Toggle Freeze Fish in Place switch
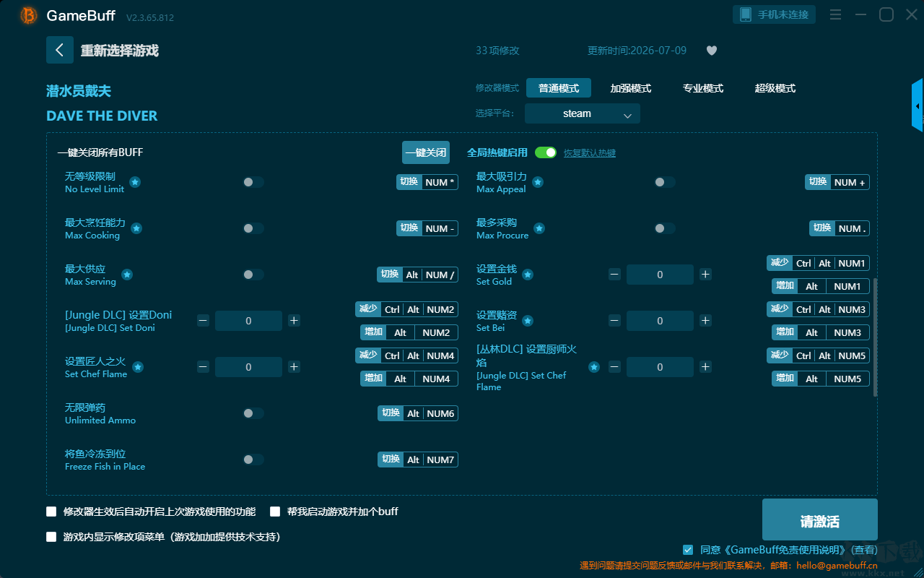 [253, 460]
